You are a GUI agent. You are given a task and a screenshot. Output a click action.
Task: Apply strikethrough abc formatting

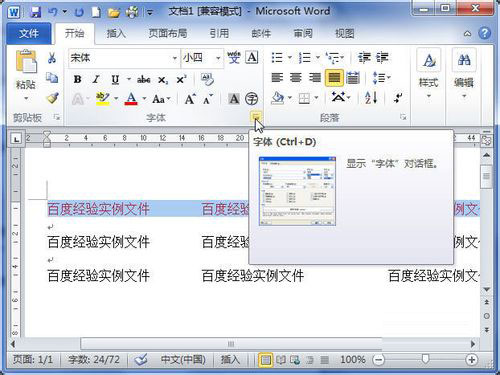(x=144, y=80)
